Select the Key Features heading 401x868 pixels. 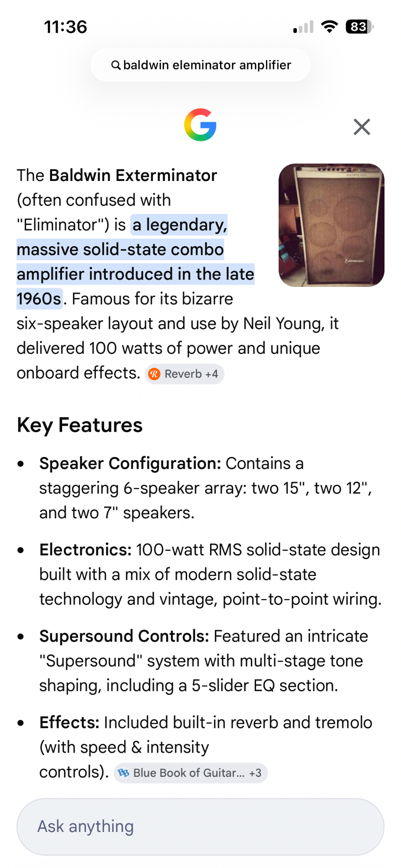(x=80, y=425)
